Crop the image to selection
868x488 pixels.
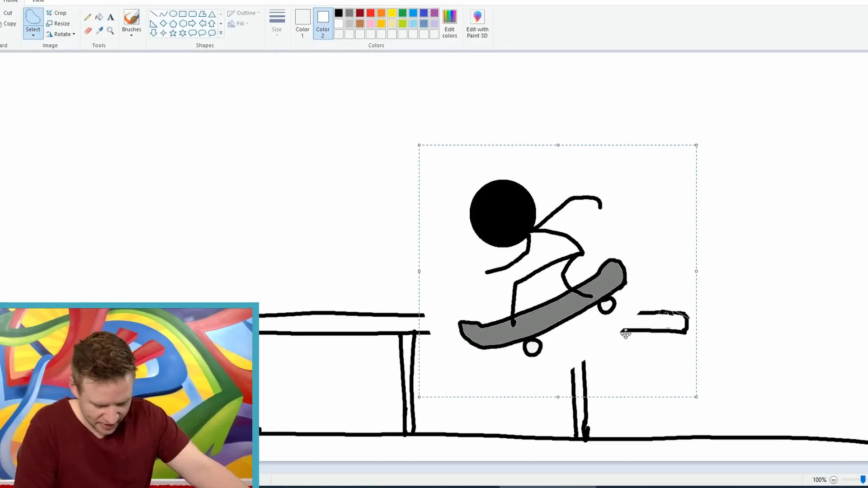pyautogui.click(x=57, y=13)
